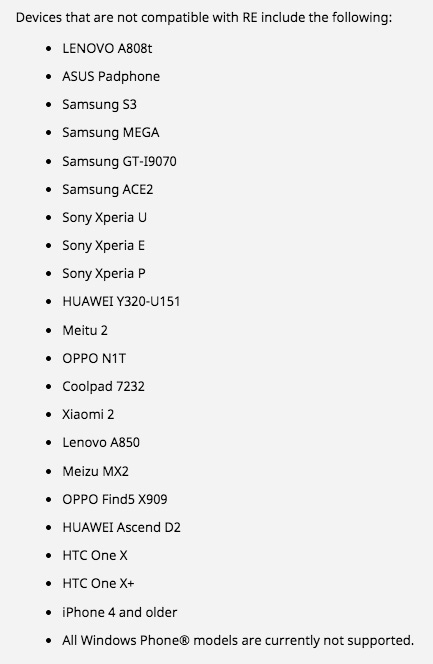Click Lenovo A850 in the list
This screenshot has height=664, width=433.
pos(101,443)
